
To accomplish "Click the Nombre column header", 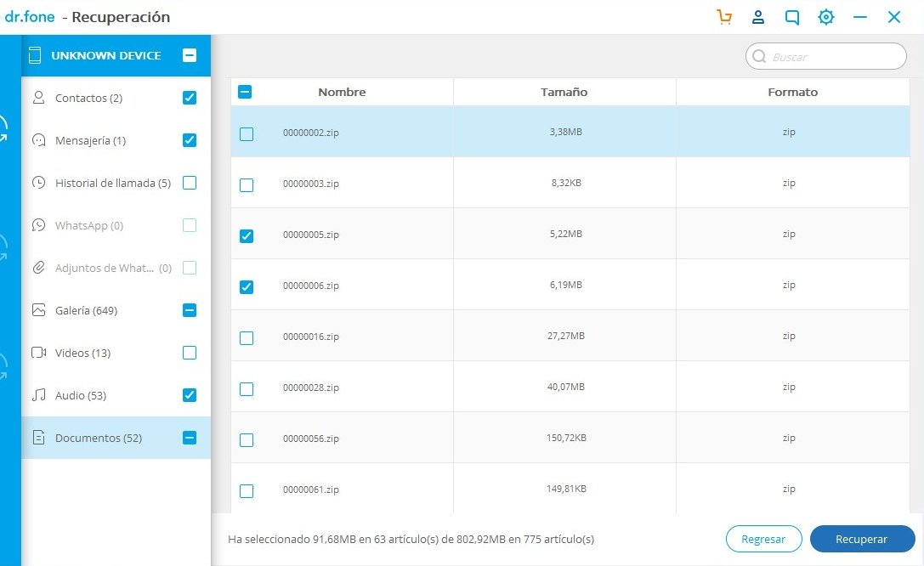I will 342,92.
